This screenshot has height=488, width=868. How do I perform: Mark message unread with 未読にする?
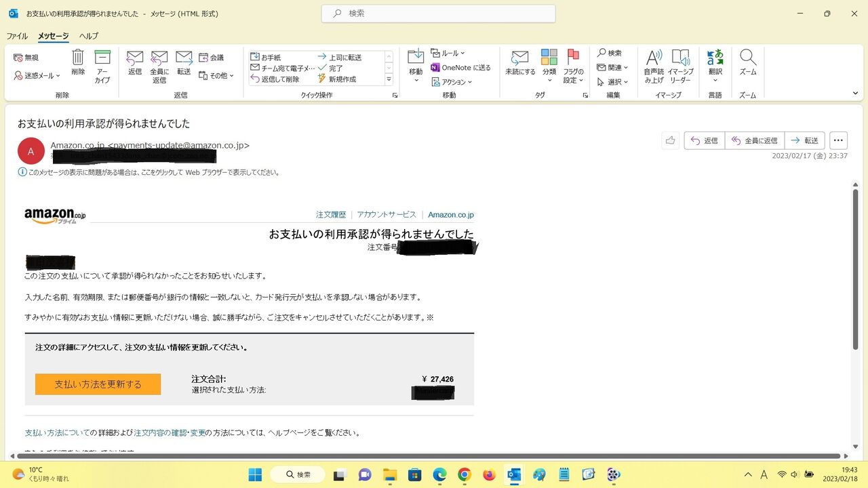tap(520, 62)
